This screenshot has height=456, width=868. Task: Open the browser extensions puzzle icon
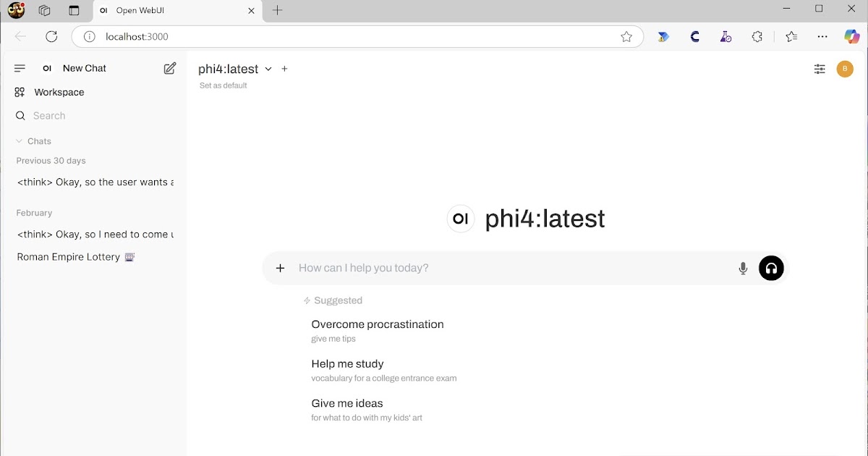757,37
